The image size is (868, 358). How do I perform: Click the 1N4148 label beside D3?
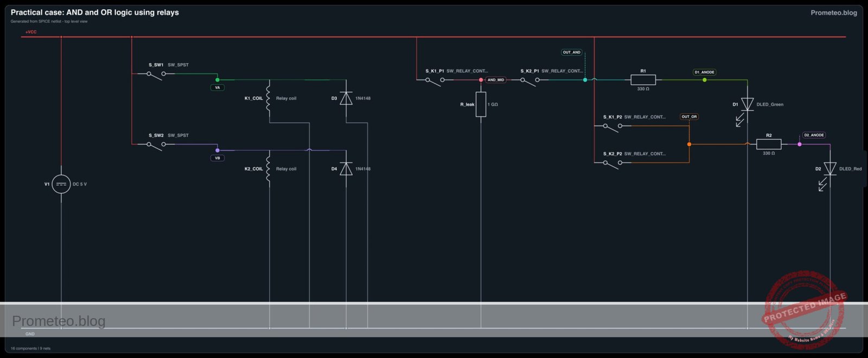point(363,98)
